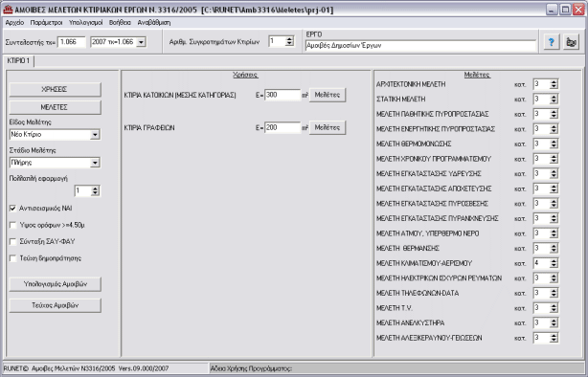588x377 pixels.
Task: Expand the Στάδιο Μελέτης dropdown (Πλήρης)
Action: click(95, 163)
